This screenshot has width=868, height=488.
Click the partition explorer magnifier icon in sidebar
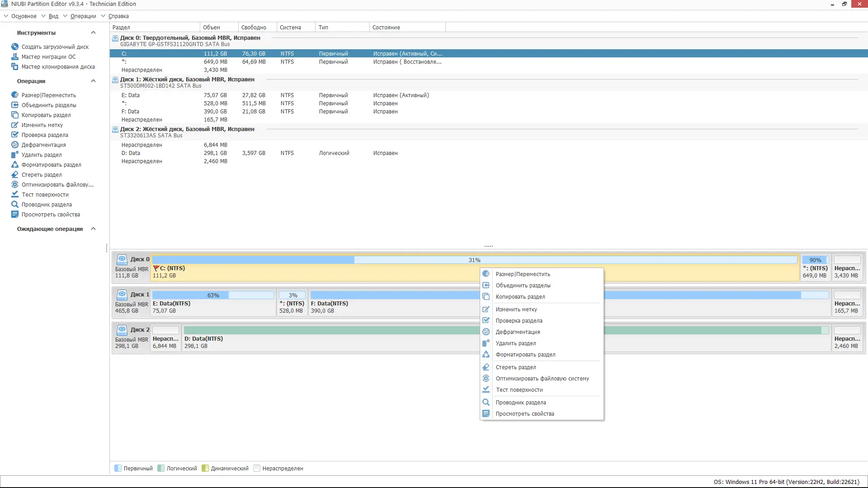[x=15, y=204]
